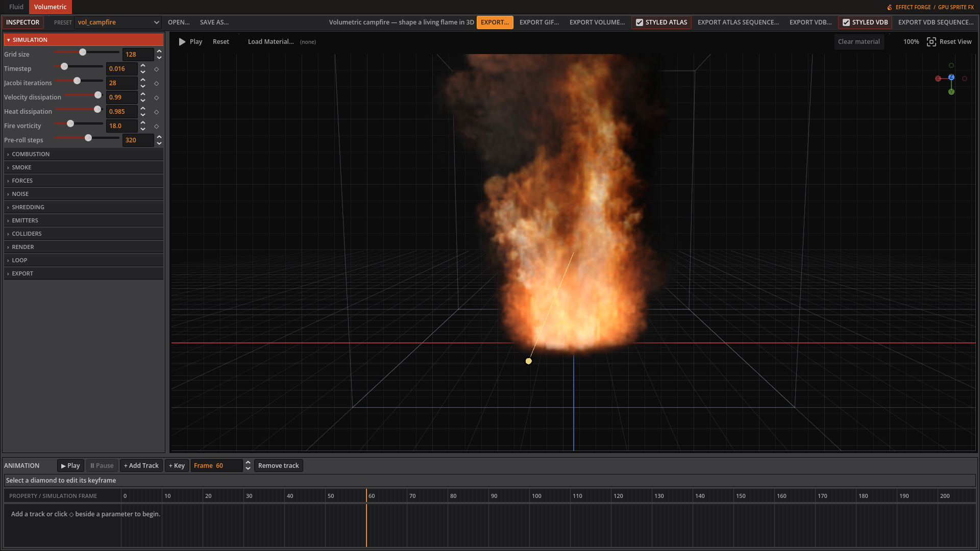This screenshot has height=551, width=980.
Task: Click the keyframe diamond beside Jacobi iterations
Action: [157, 83]
